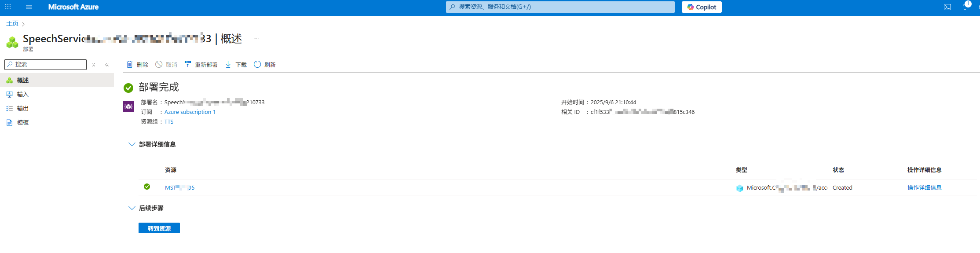Screen dimensions: 980x253
Task: Clear the sidebar search with the X icon
Action: pos(94,65)
